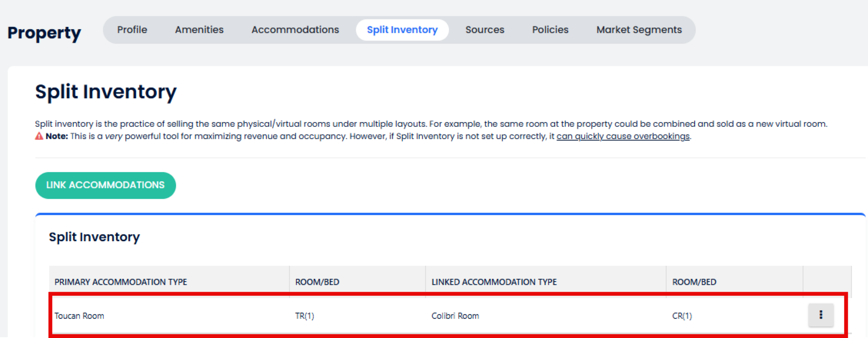Open the Sources tab

point(484,30)
